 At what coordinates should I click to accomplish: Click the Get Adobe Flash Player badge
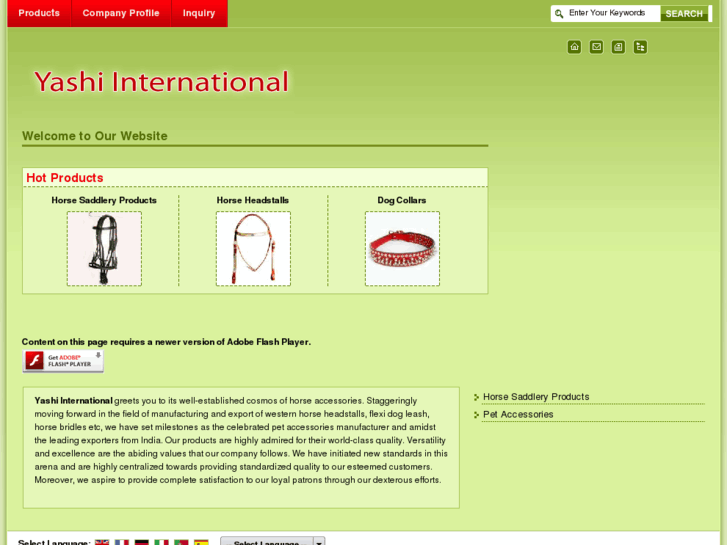63,361
